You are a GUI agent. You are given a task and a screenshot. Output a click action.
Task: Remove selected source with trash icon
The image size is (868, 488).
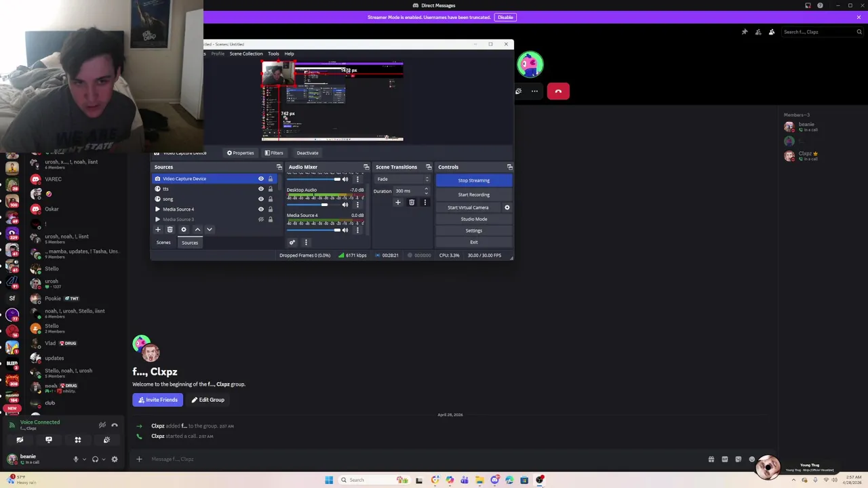pyautogui.click(x=170, y=230)
